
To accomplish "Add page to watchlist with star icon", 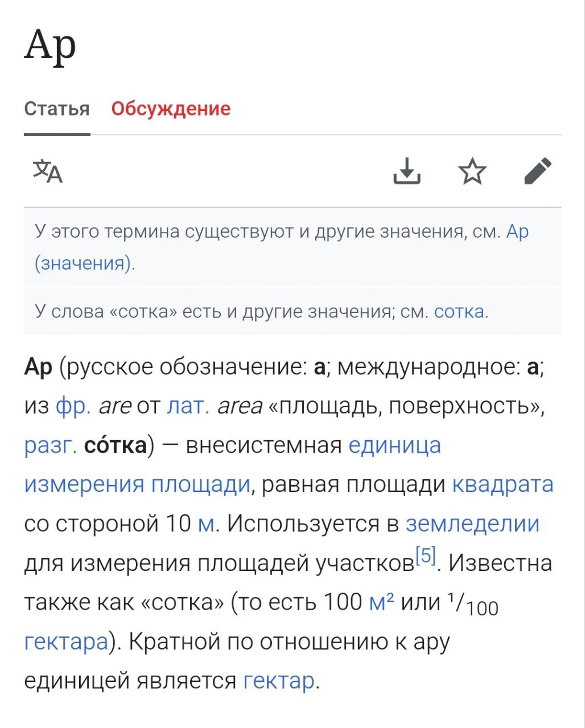I will (x=472, y=171).
